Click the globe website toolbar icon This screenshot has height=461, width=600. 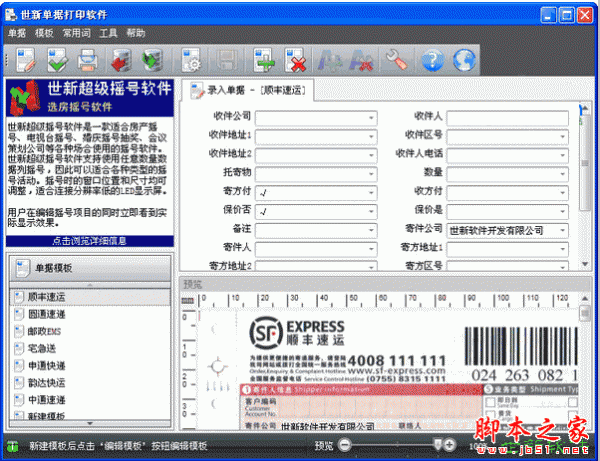coord(464,60)
